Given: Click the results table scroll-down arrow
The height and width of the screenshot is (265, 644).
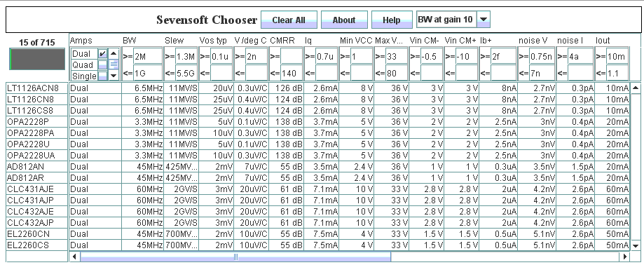Looking at the screenshot, I should point(636,245).
